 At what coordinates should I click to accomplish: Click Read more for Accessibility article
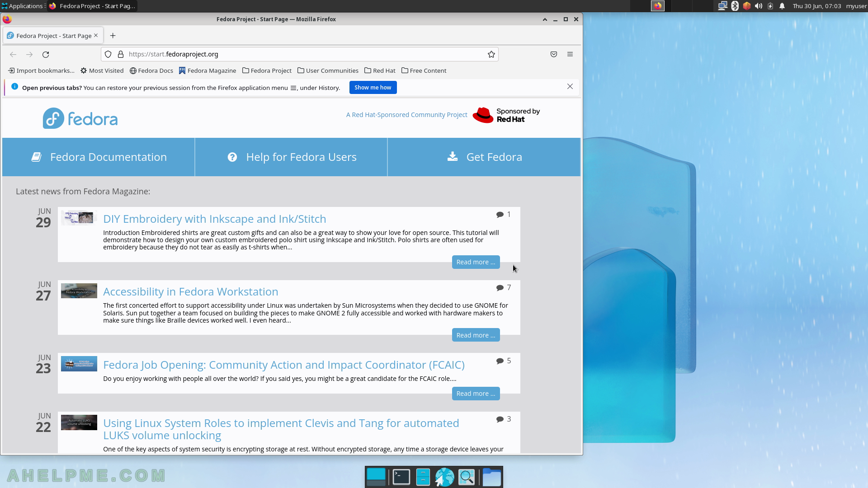pos(476,335)
